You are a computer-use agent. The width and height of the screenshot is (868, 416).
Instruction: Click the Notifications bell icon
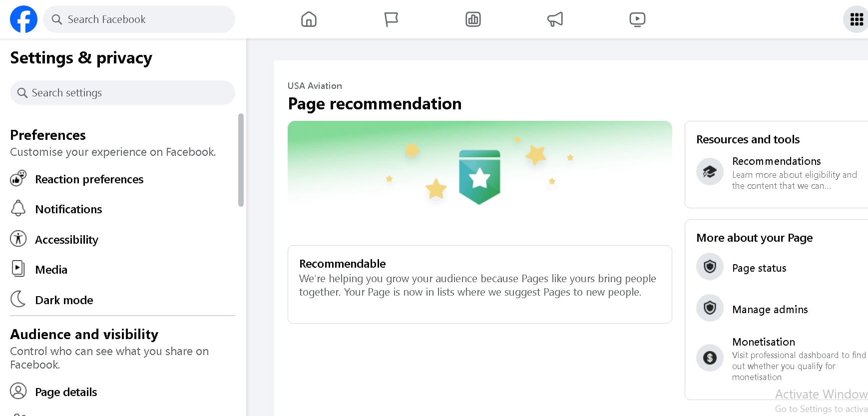coord(18,208)
